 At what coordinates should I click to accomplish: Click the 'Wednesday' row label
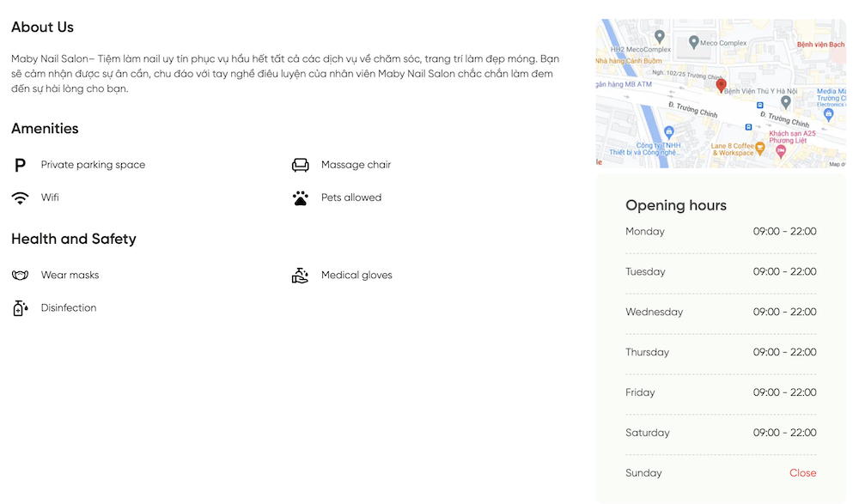coord(654,313)
